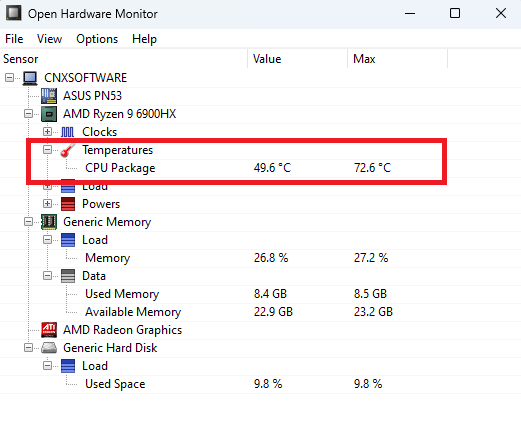Screen dimensions: 521x431
Task: Collapse the Generic Hard Disk node
Action: [28, 348]
